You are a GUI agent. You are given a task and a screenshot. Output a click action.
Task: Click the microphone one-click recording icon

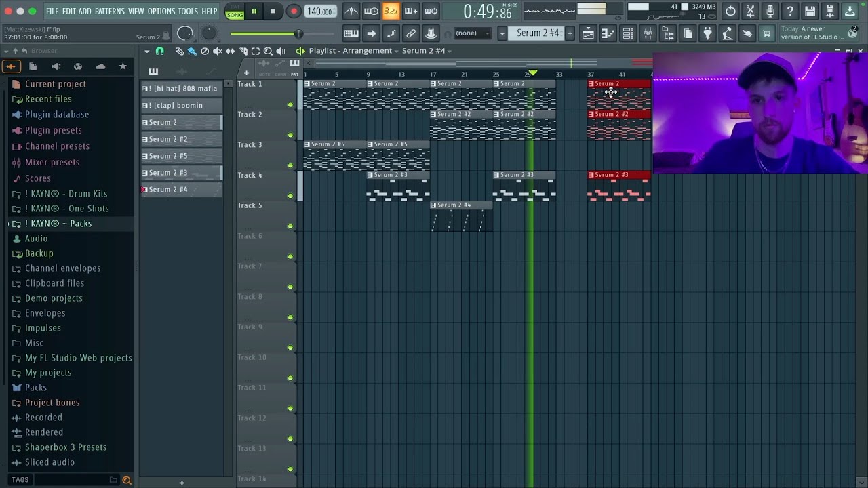pyautogui.click(x=770, y=11)
